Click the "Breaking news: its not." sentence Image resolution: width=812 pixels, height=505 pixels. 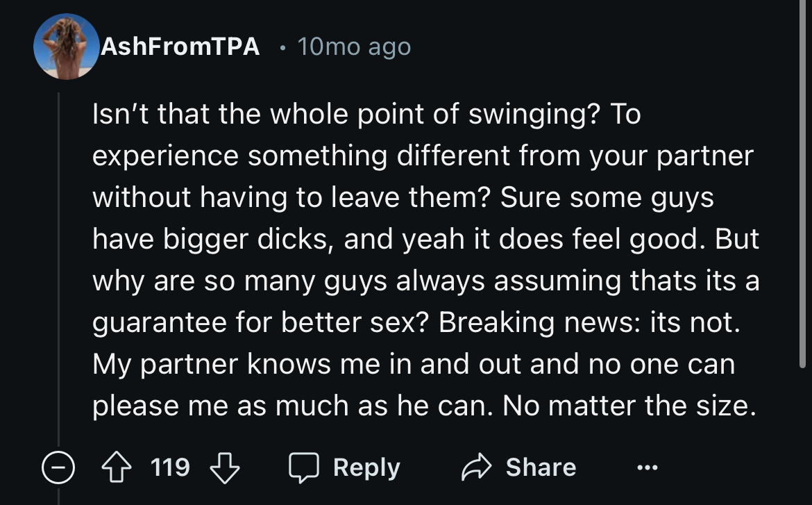pyautogui.click(x=586, y=322)
